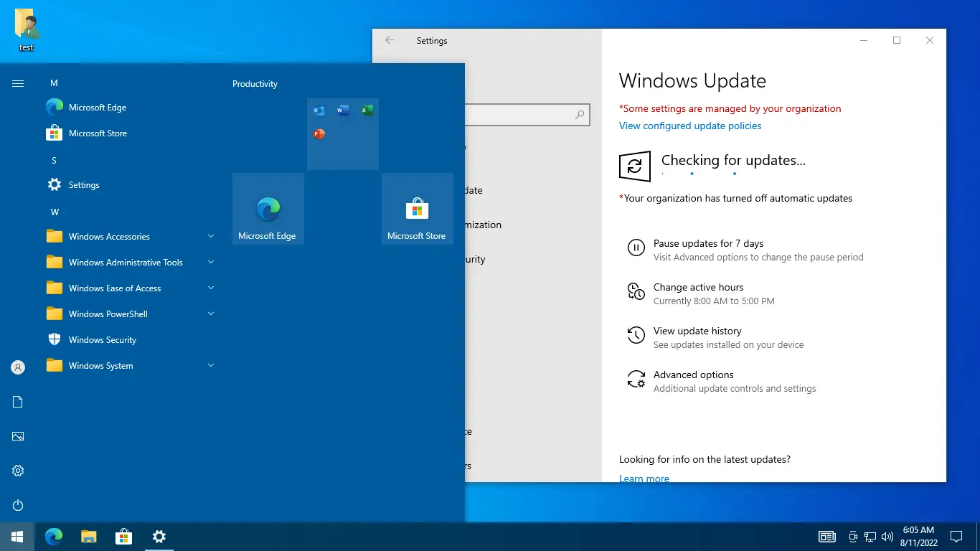Viewport: 980px width, 551px height.
Task: Click "Your organization has turned off automatic updates" text
Action: [736, 198]
